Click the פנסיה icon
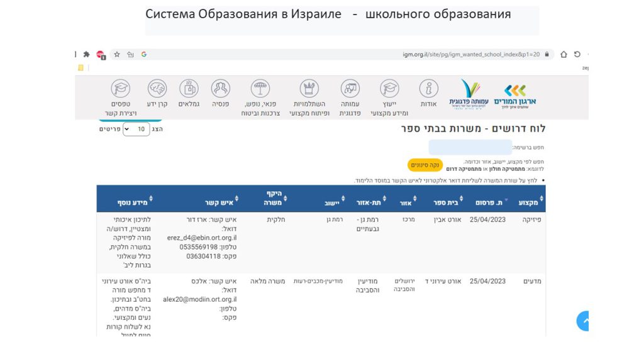Image resolution: width=644 pixels, height=362 pixels. coord(220,89)
